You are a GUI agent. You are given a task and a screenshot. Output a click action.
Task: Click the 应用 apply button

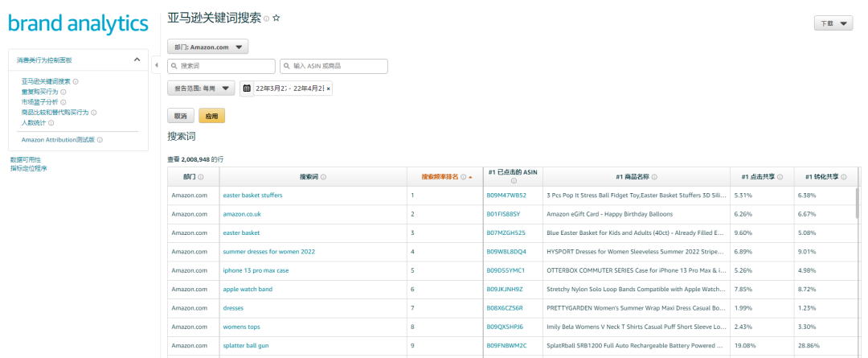tap(211, 116)
